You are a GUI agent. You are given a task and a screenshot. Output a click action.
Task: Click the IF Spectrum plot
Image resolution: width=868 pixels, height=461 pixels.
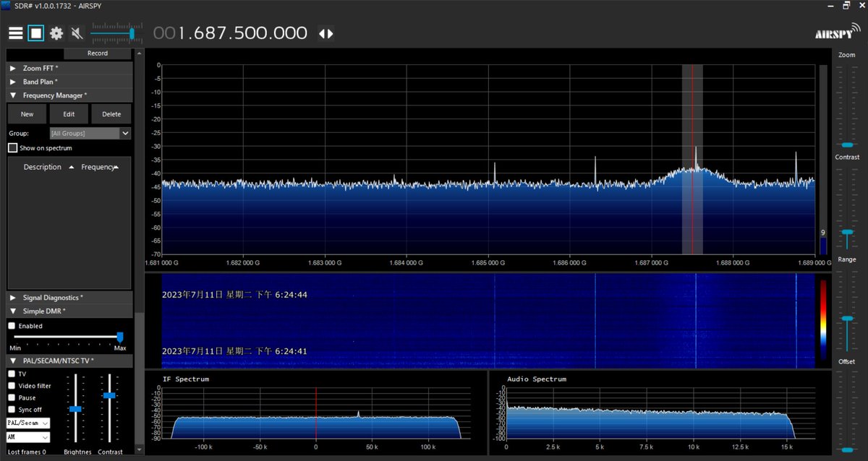(315, 412)
